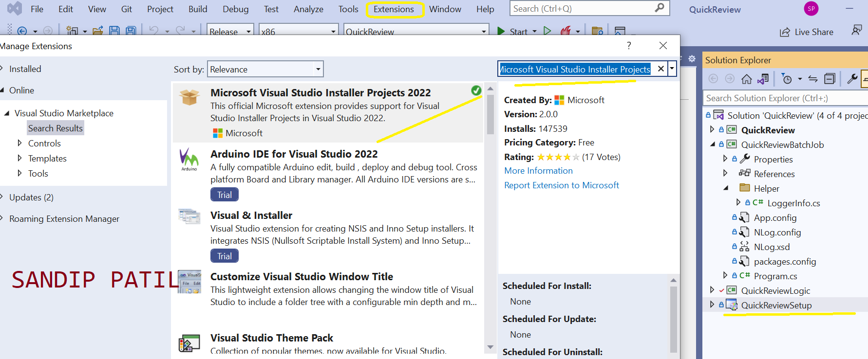Viewport: 868px width, 359px height.
Task: Expand the Properties node
Action: (725, 159)
